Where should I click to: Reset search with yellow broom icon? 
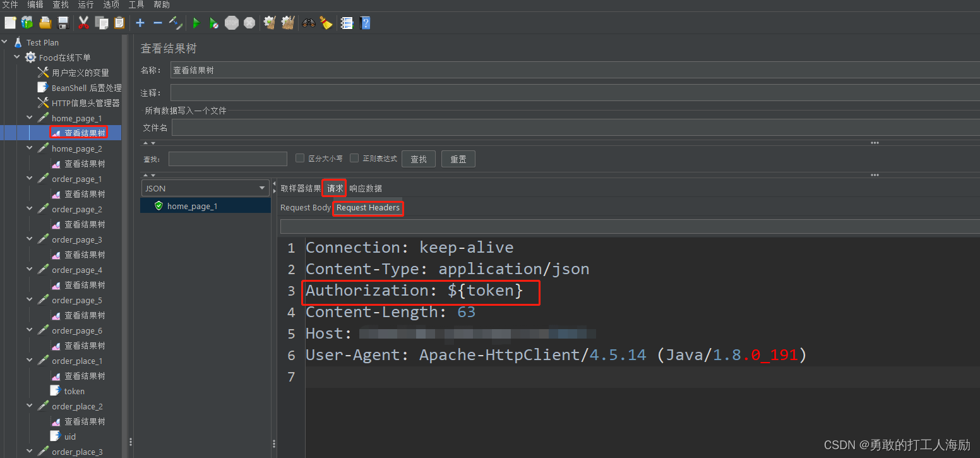click(x=326, y=23)
